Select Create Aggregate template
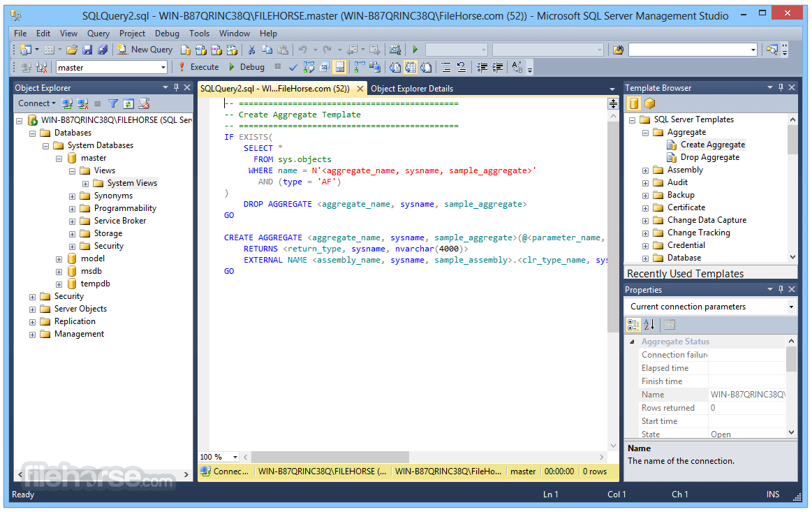 [x=713, y=145]
